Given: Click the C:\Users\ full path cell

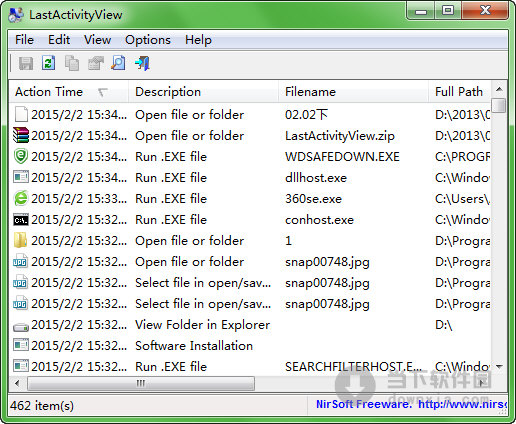Looking at the screenshot, I should point(462,199).
